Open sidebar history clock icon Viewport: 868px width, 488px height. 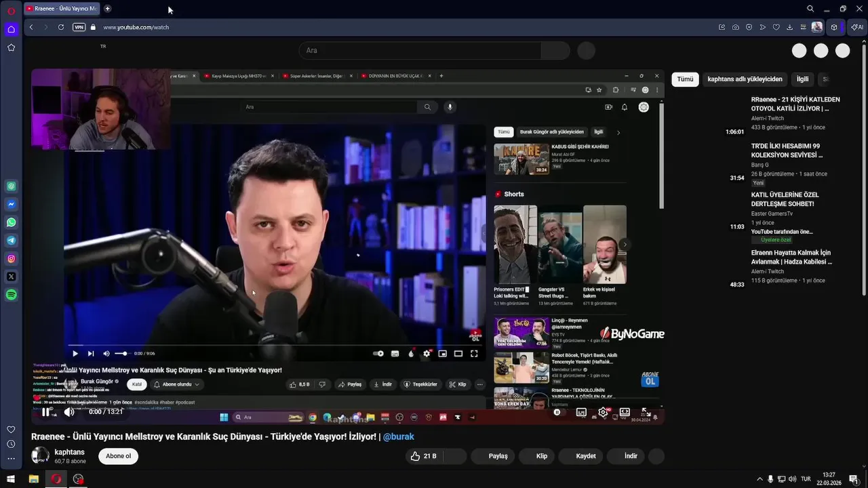click(x=11, y=444)
